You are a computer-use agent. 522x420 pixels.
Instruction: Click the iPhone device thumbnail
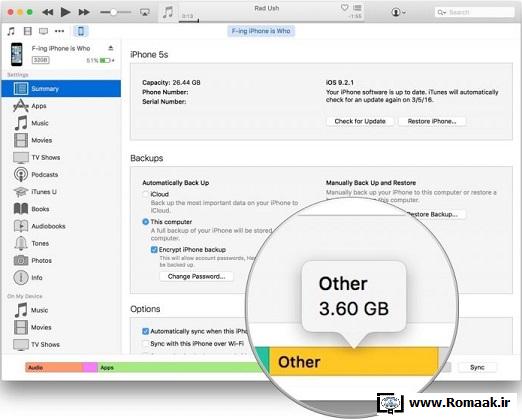coord(17,54)
